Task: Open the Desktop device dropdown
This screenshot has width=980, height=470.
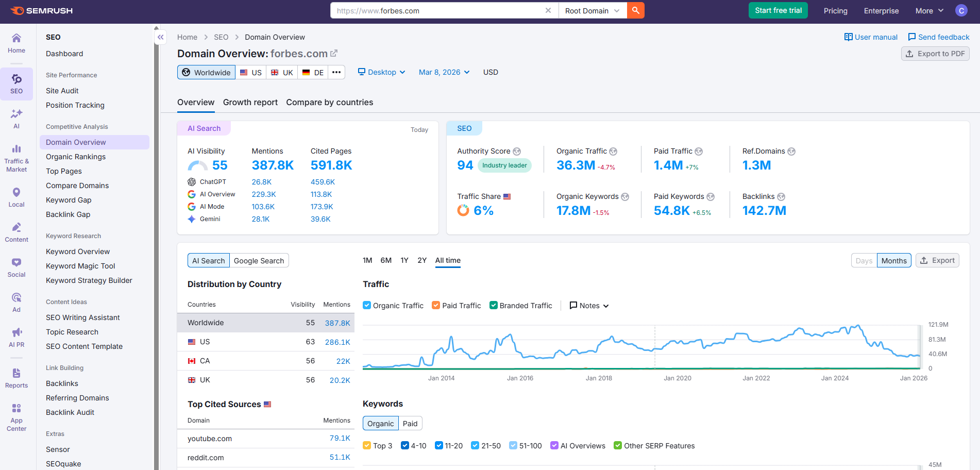Action: (381, 72)
